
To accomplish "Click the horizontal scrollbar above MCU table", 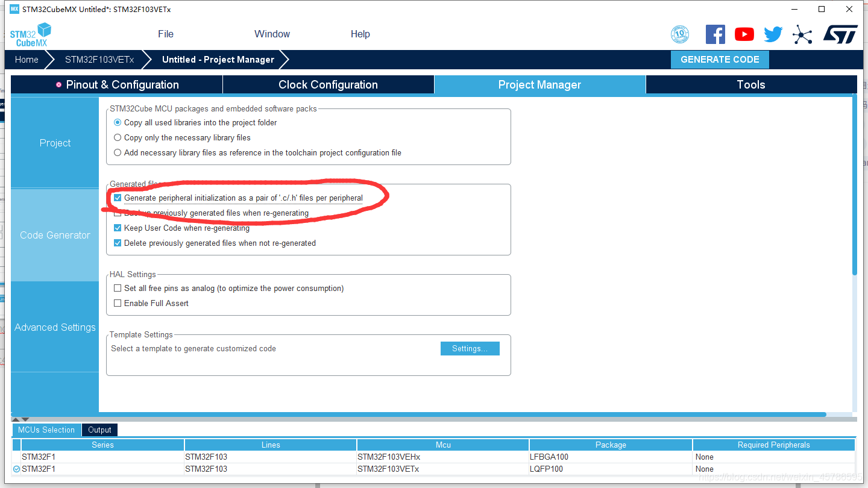I will 419,414.
